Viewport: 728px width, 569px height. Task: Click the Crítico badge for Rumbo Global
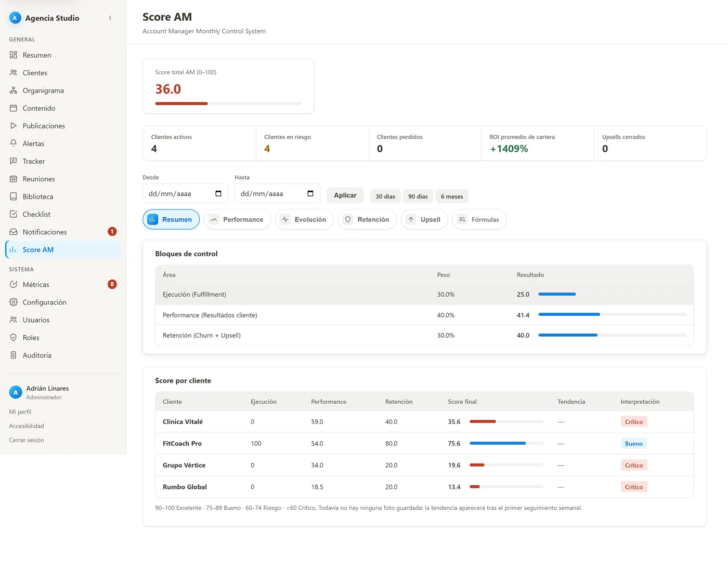tap(634, 487)
